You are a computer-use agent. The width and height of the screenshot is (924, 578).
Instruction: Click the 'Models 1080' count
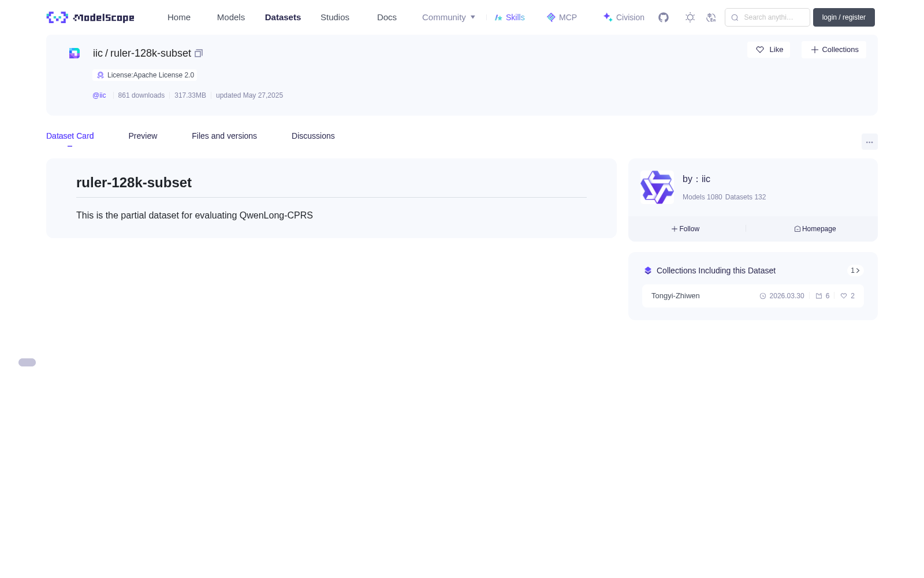pyautogui.click(x=702, y=197)
